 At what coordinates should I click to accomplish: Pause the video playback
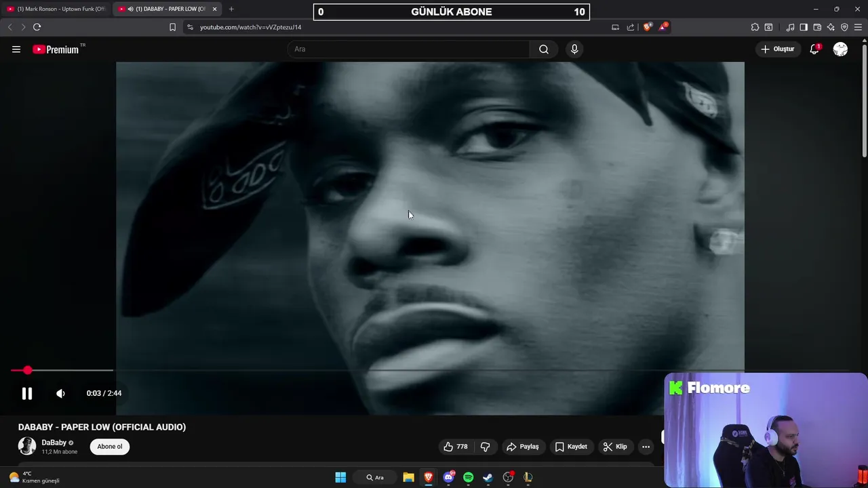(27, 393)
